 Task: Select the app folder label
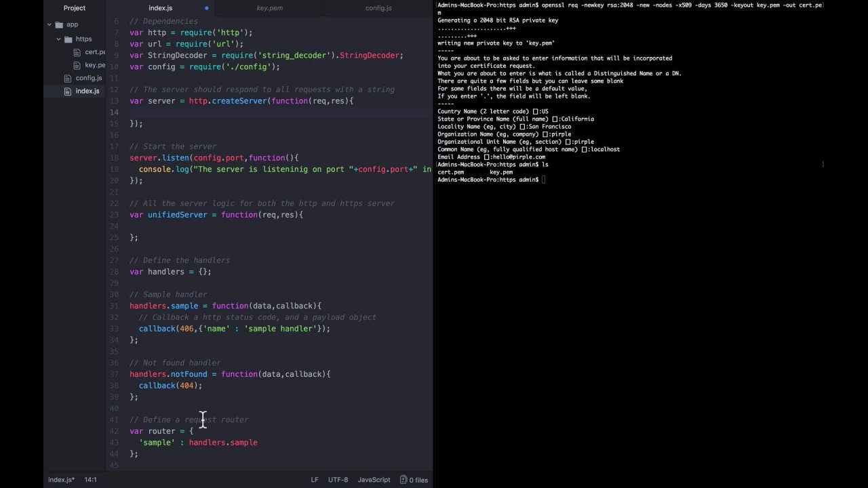click(x=72, y=24)
